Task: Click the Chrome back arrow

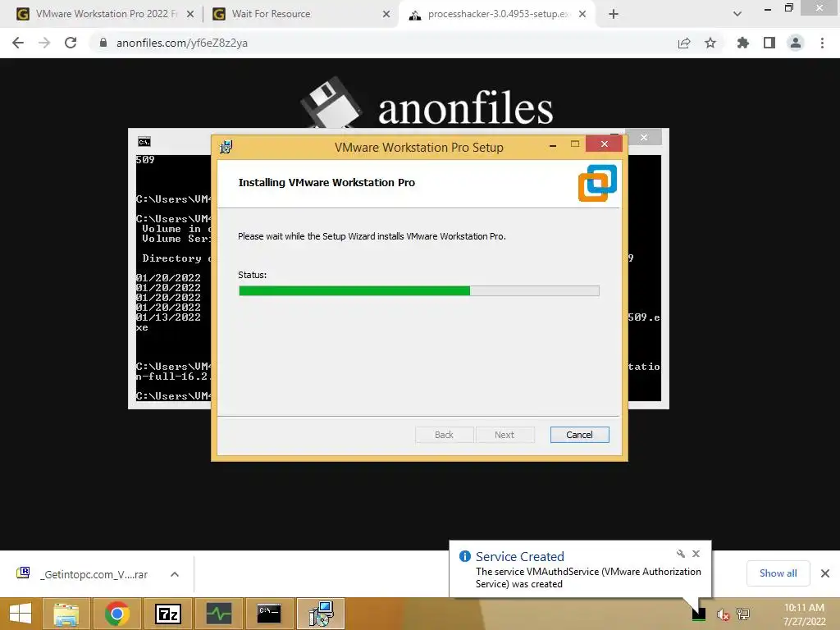Action: pyautogui.click(x=18, y=43)
